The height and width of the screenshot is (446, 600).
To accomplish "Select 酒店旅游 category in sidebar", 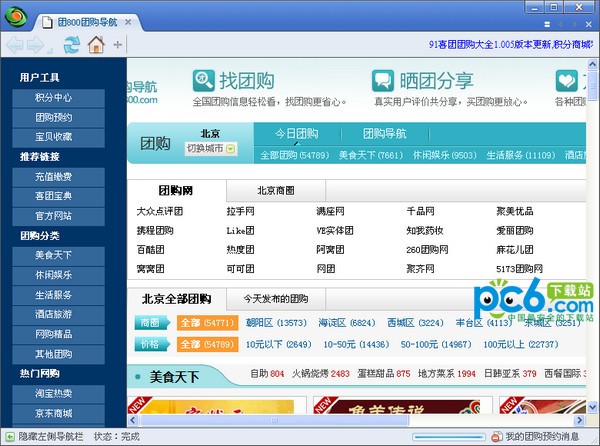I will (x=58, y=315).
